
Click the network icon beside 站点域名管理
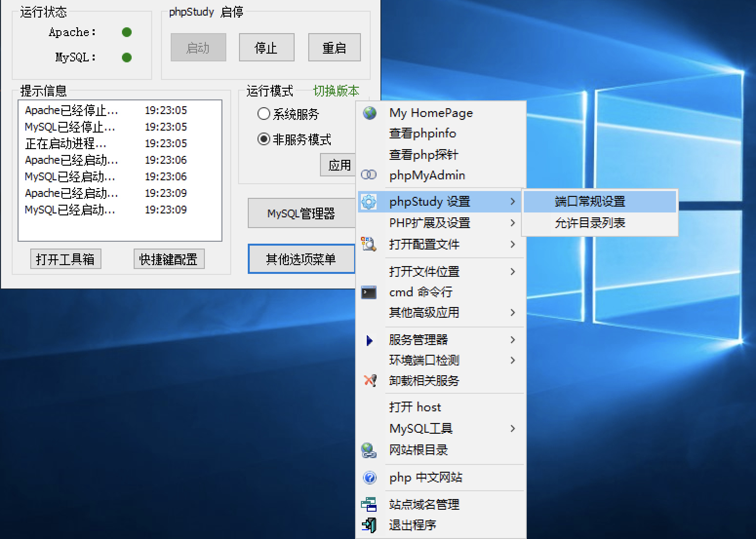[x=369, y=504]
